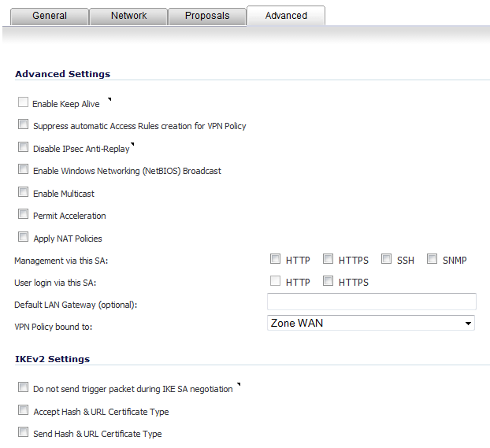Viewport: 490px width, 448px height.
Task: Enable HTTPS for Management via this SA
Action: click(x=328, y=259)
